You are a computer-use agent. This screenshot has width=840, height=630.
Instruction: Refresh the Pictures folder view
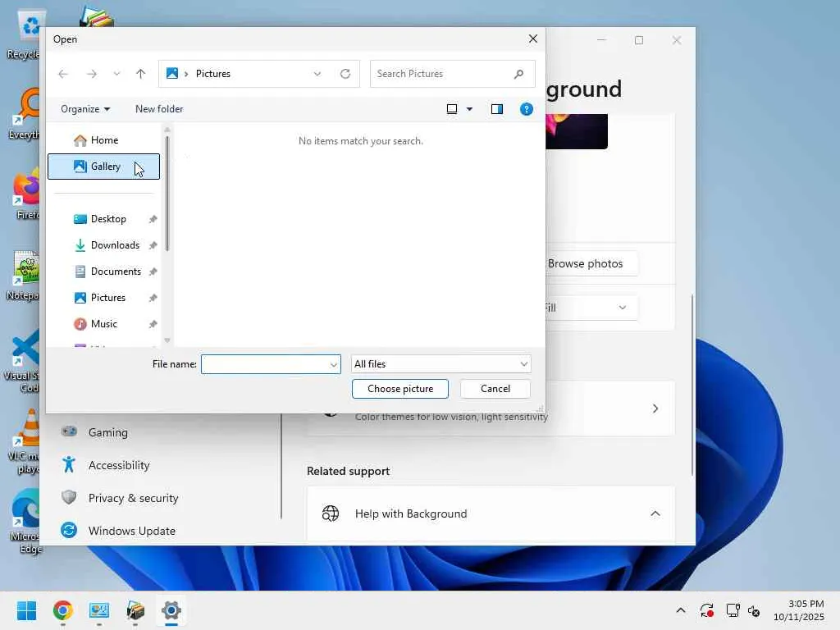point(345,74)
